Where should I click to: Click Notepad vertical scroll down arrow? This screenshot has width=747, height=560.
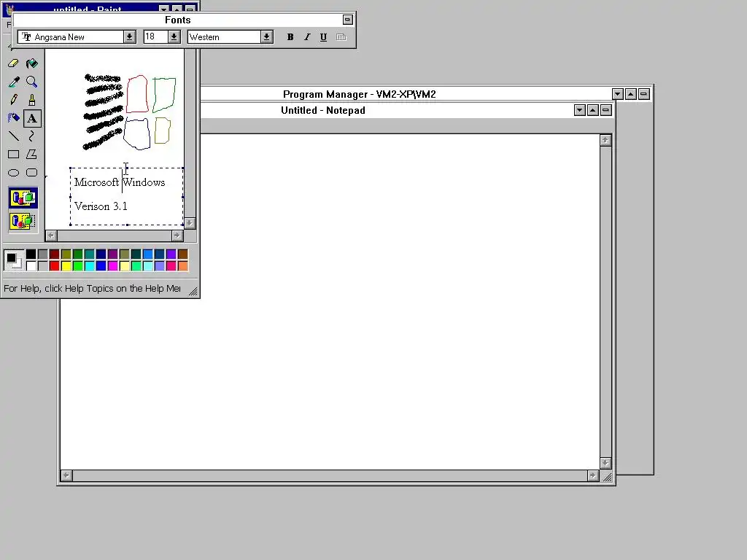click(x=605, y=463)
